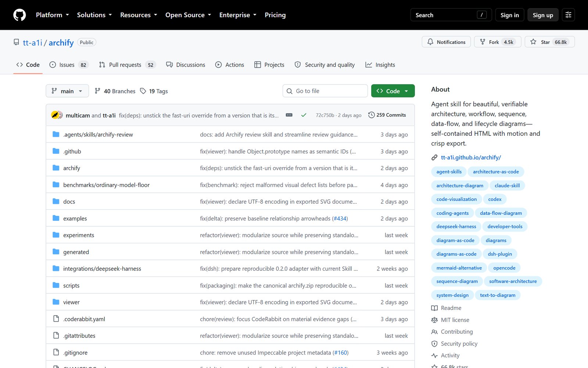Click the Sign up button
Screen dimensions: 588x368
[x=543, y=15]
